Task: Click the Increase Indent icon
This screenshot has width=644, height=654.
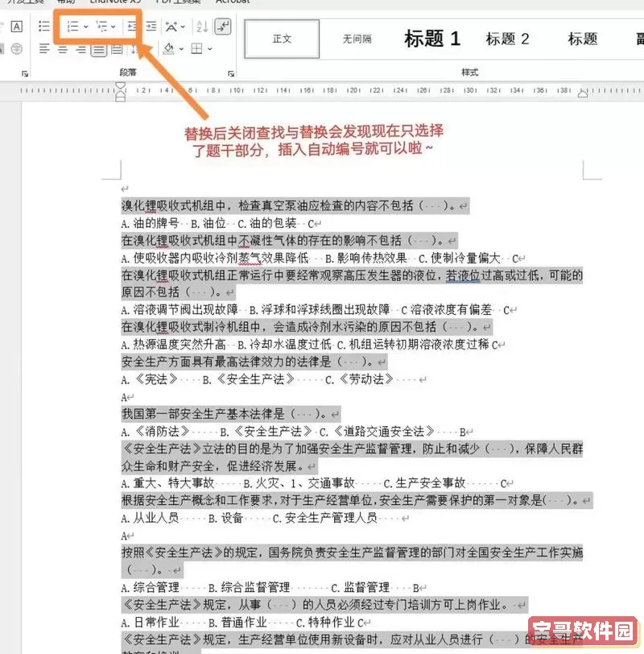Action: (x=151, y=27)
